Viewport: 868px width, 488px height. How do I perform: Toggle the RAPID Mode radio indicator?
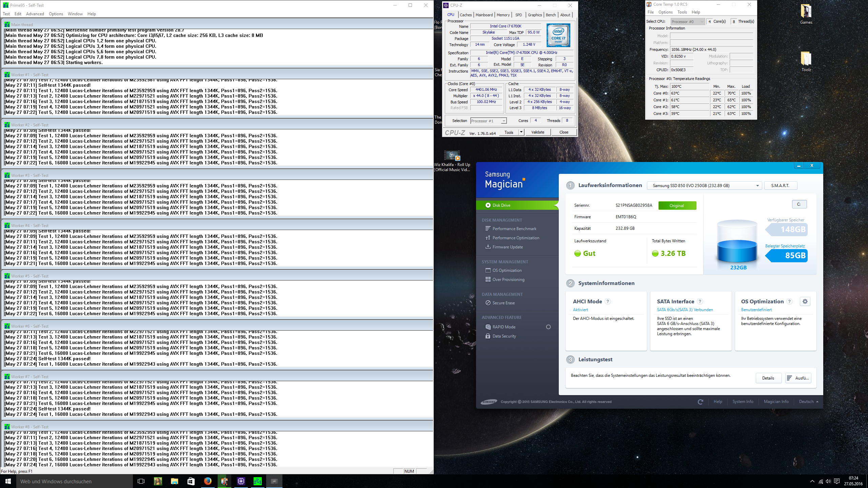[x=548, y=327]
